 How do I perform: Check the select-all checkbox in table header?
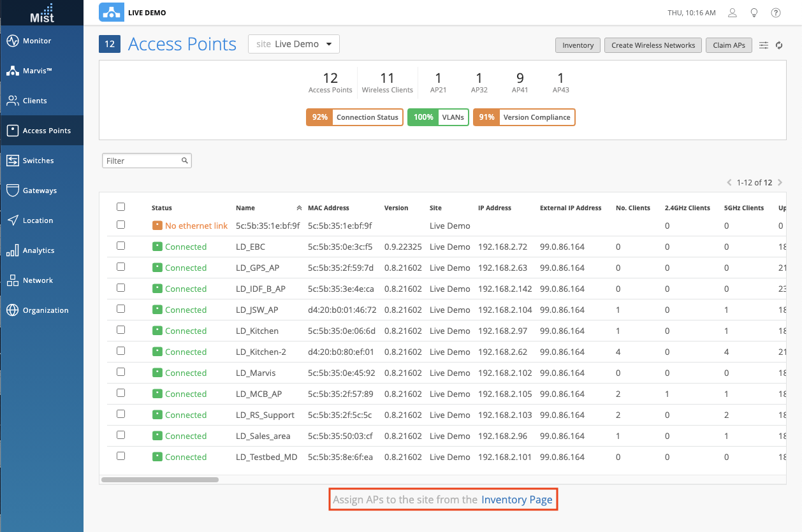coord(120,207)
